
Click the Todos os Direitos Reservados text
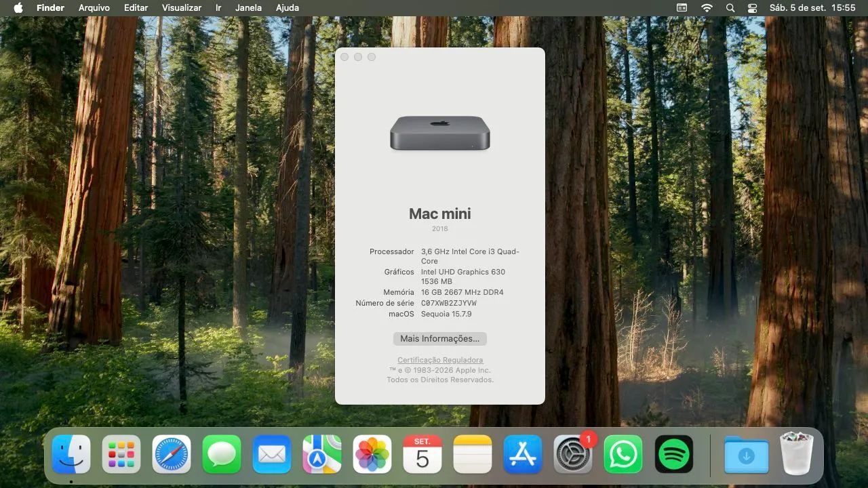440,380
